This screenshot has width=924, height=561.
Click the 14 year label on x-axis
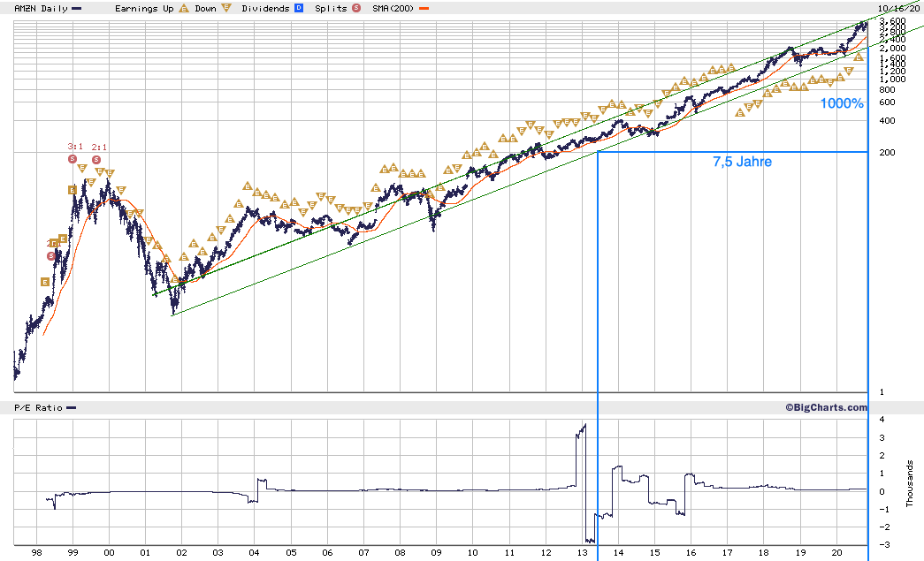618,553
